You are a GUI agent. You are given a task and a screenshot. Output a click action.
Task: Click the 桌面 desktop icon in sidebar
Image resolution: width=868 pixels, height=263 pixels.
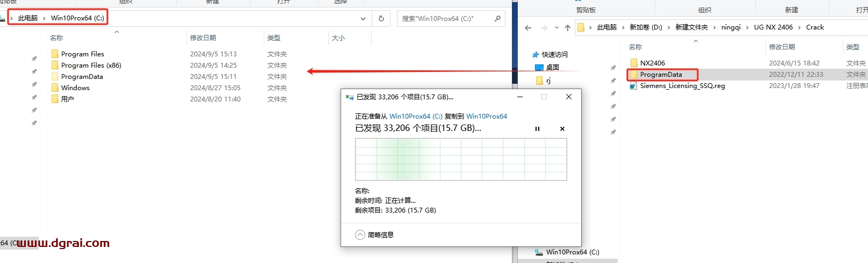tap(539, 67)
